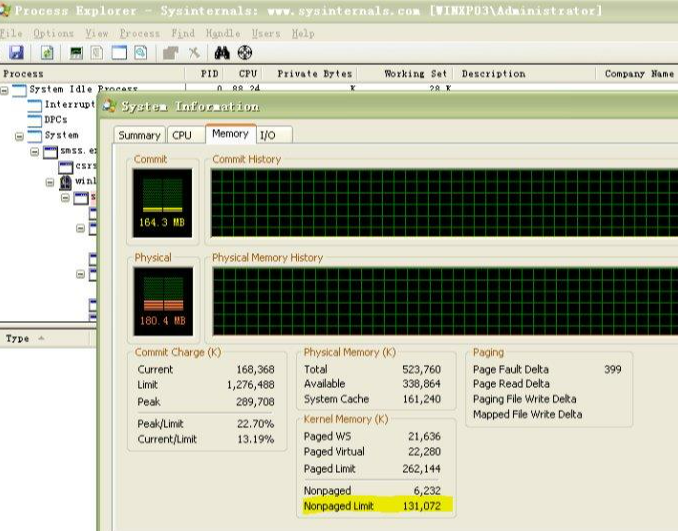The width and height of the screenshot is (678, 531).
Task: Click the Properties toolbar icon
Action: (x=170, y=53)
